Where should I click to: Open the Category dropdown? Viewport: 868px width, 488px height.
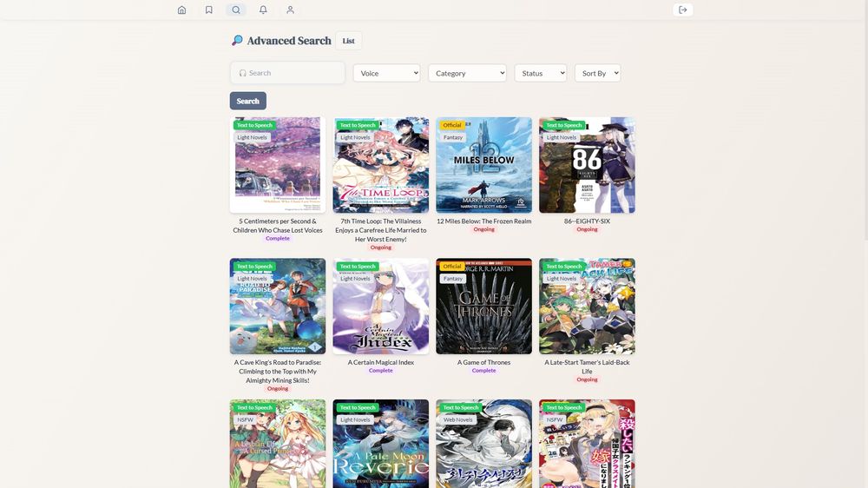467,73
